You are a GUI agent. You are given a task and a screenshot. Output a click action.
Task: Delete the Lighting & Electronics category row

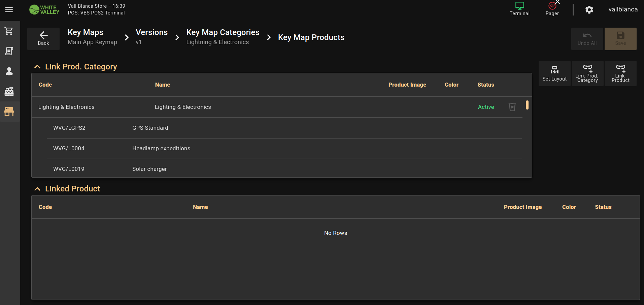coord(512,107)
